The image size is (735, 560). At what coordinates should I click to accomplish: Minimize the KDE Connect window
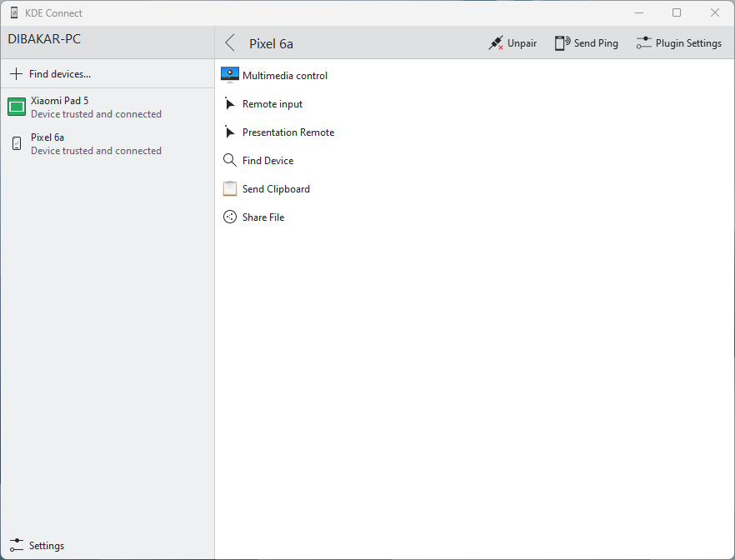coord(639,12)
